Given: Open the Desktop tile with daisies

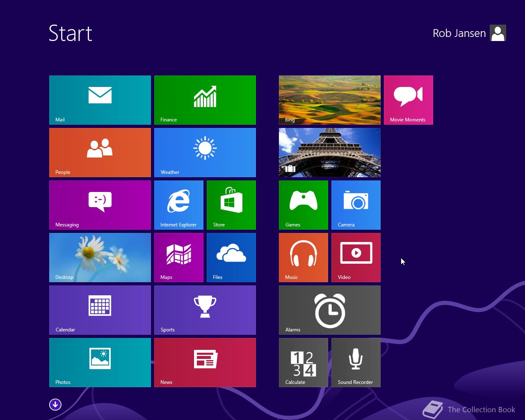Looking at the screenshot, I should [x=100, y=258].
